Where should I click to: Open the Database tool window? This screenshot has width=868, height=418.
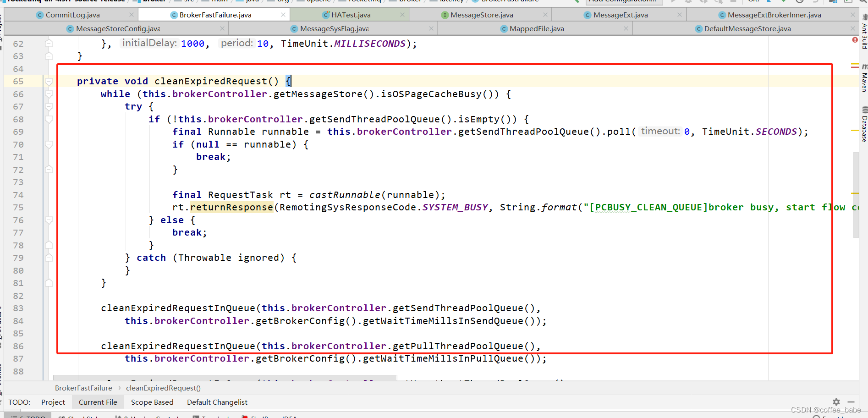coord(864,125)
